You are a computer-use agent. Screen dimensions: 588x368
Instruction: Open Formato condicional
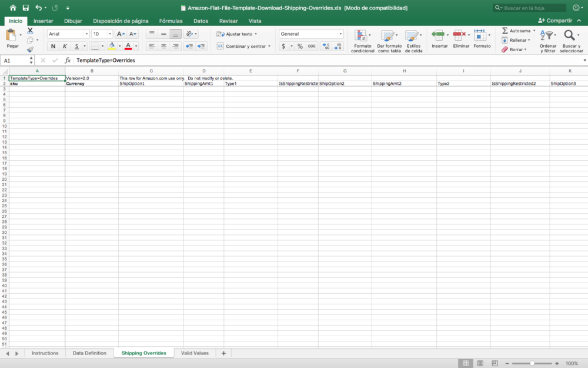(362, 41)
